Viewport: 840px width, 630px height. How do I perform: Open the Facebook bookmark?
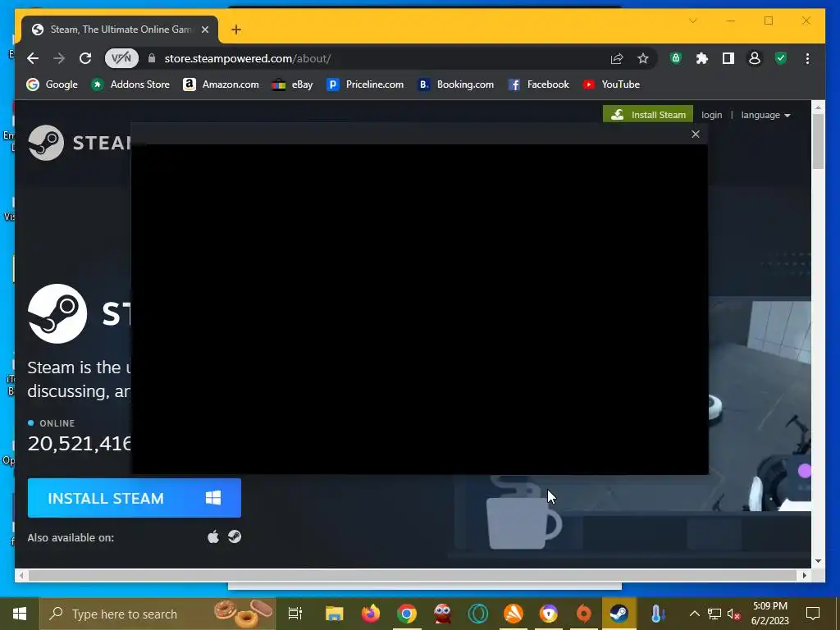(x=538, y=84)
